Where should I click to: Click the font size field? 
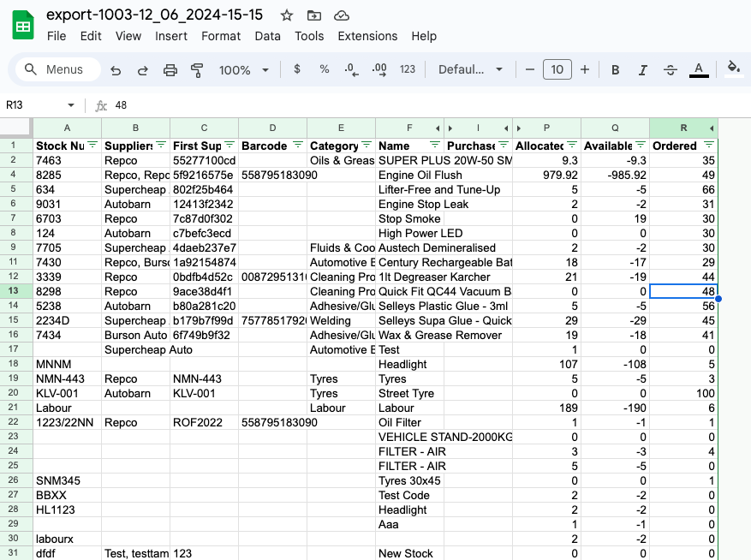(x=557, y=69)
